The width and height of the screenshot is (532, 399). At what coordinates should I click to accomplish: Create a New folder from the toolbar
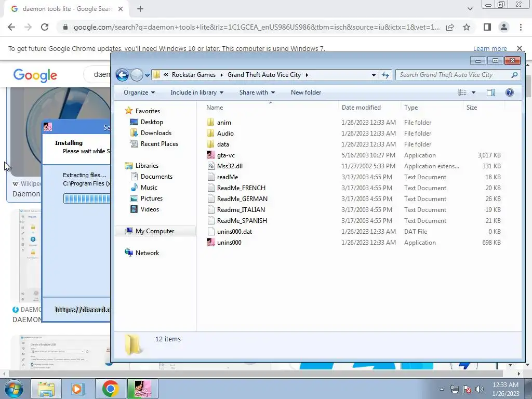point(305,92)
